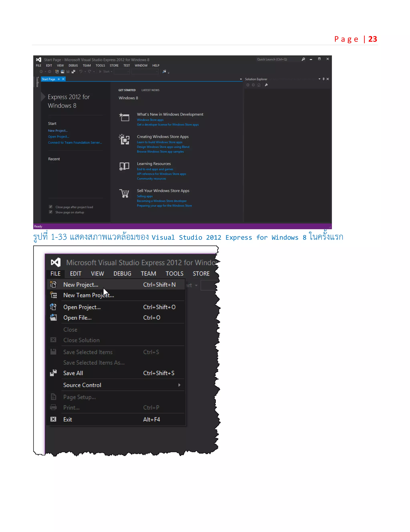Open the Redo history dropdown arrow

coord(94,72)
